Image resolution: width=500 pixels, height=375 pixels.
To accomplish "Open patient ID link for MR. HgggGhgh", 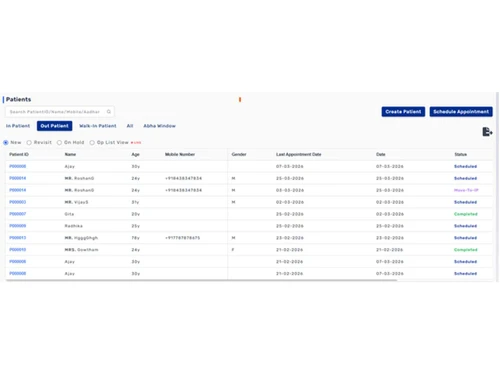I will 18,238.
